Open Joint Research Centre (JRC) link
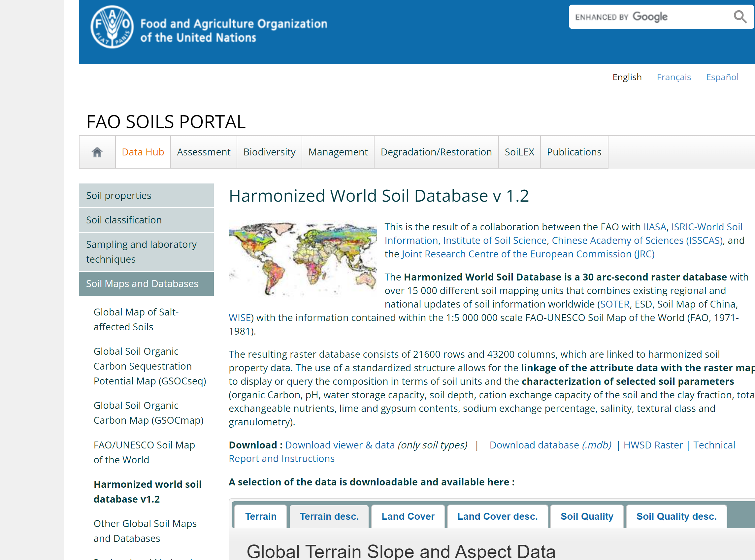 coord(528,254)
